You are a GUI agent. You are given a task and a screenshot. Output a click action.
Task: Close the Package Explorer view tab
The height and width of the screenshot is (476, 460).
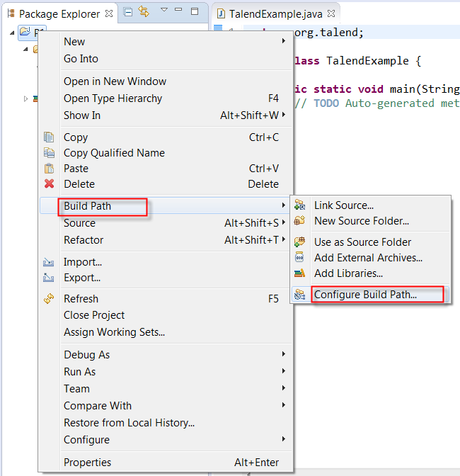point(108,13)
